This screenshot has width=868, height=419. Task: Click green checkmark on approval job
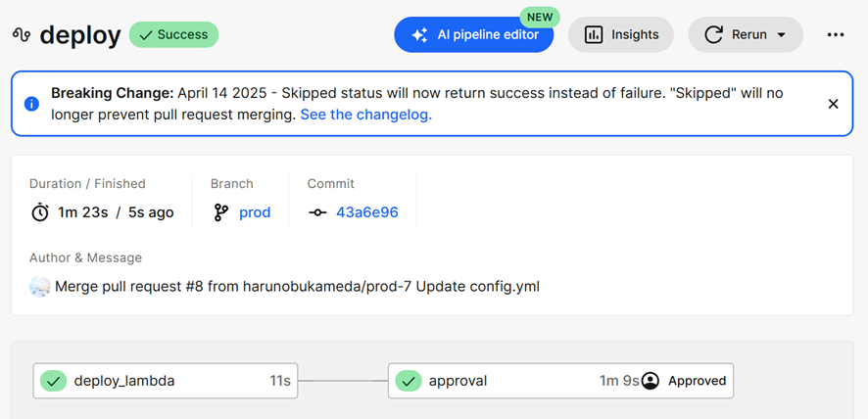[409, 381]
